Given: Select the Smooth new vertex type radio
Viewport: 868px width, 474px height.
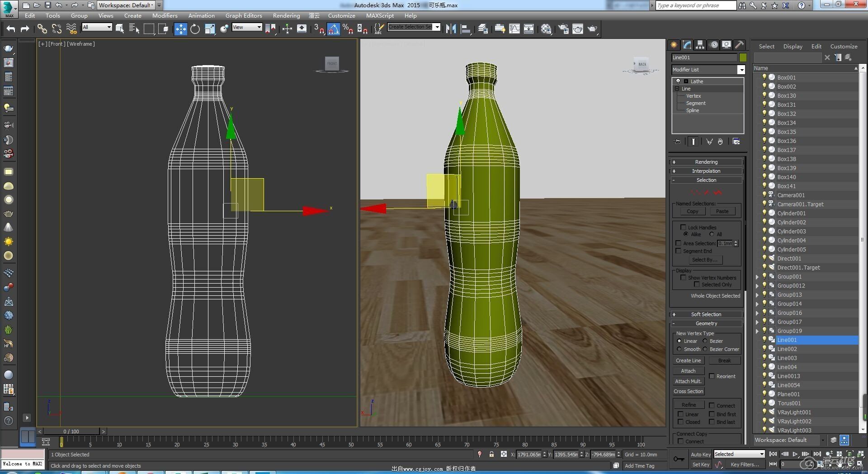Looking at the screenshot, I should [679, 349].
